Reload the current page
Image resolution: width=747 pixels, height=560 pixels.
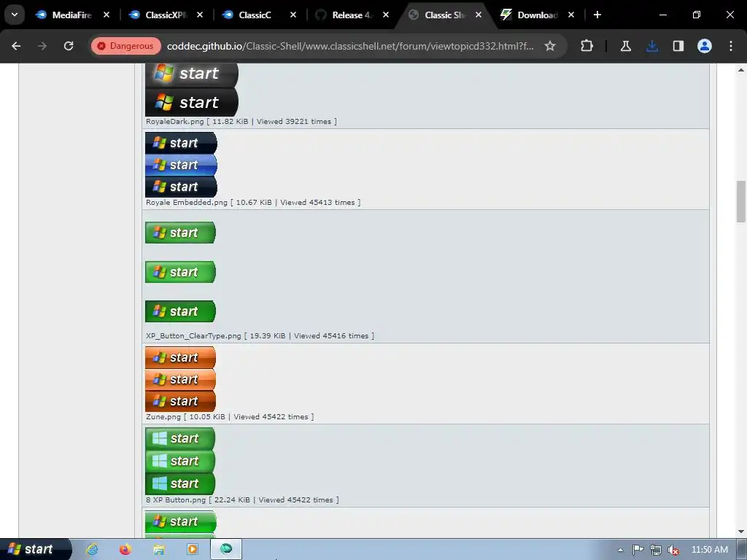[69, 46]
